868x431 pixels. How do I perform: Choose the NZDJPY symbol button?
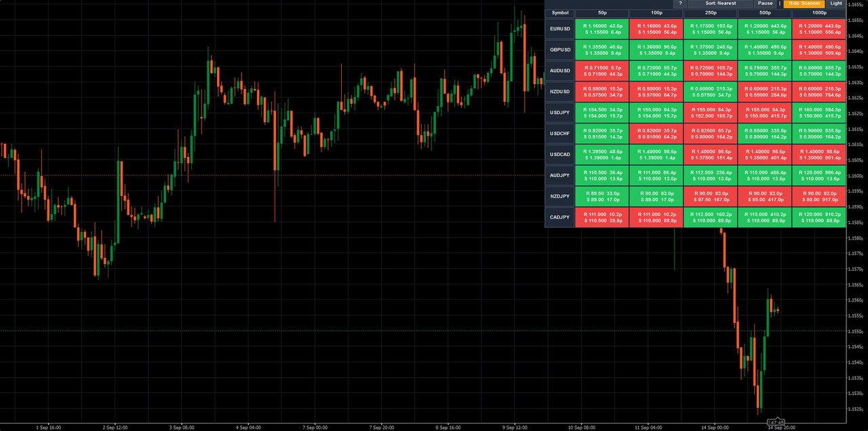[560, 196]
